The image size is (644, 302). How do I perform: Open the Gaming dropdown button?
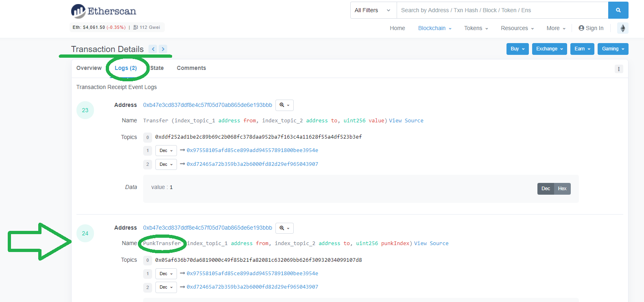coord(613,49)
